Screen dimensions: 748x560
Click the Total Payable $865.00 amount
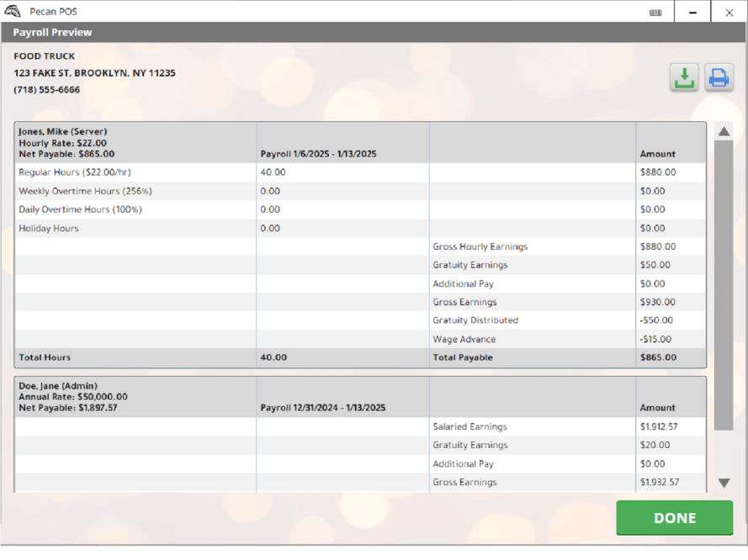pos(657,357)
